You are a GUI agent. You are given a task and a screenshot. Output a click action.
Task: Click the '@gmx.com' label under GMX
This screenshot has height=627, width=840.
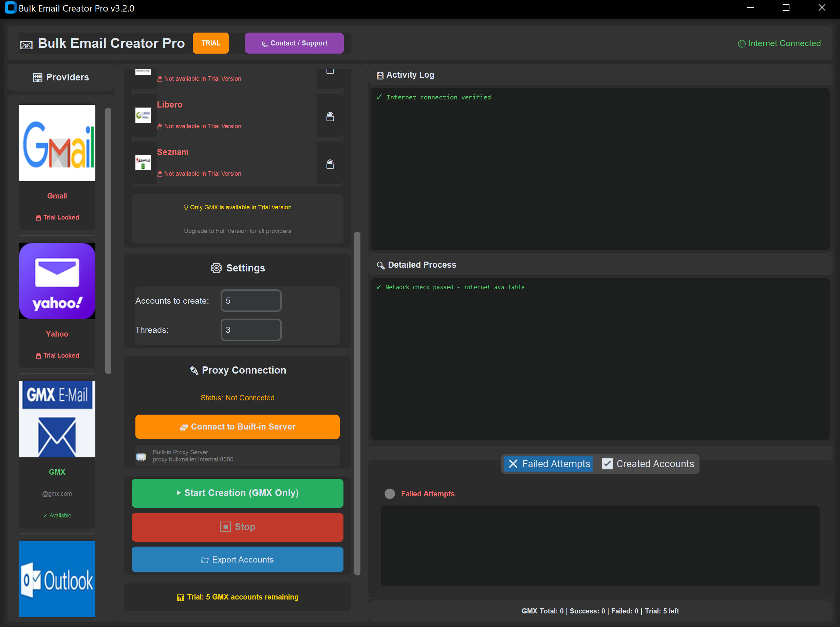tap(57, 493)
